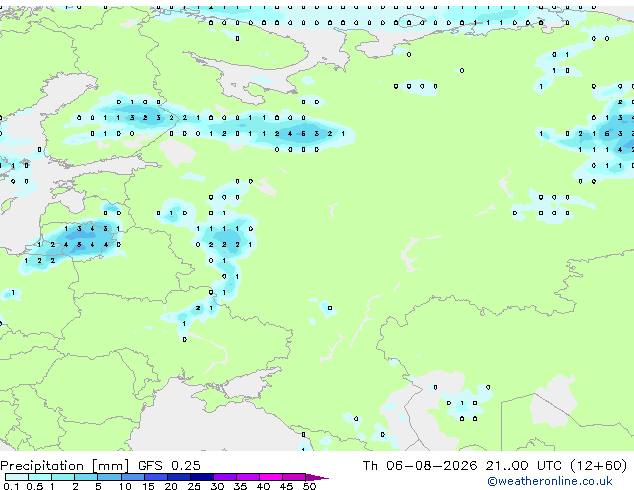Choose the 2–5 mm legend swatch
The width and height of the screenshot is (634, 490).
86,477
